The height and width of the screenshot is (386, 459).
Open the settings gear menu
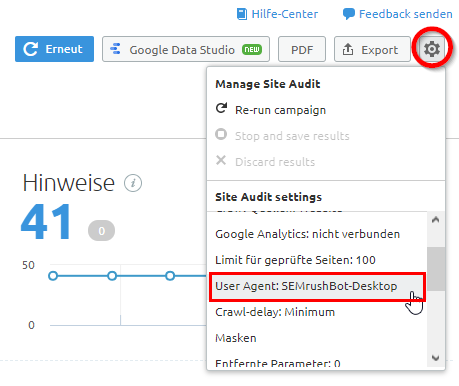[x=432, y=49]
